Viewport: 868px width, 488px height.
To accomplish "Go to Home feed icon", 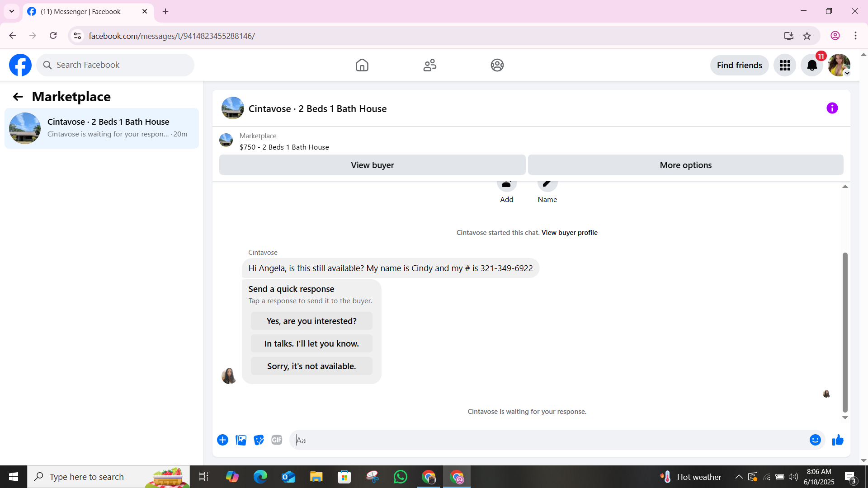I will coord(362,65).
